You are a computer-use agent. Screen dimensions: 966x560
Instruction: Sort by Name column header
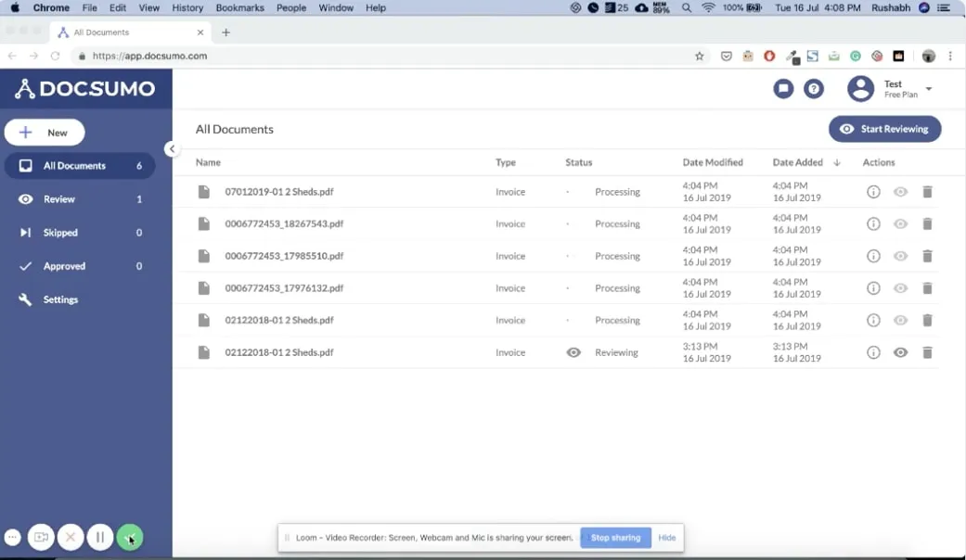point(208,162)
